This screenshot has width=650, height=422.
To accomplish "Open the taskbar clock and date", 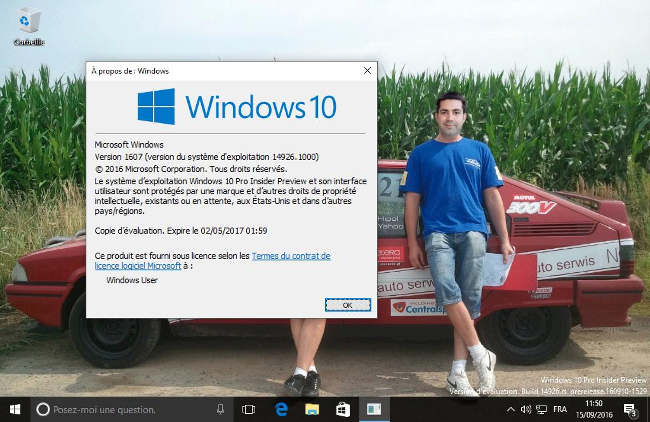I will coord(592,409).
